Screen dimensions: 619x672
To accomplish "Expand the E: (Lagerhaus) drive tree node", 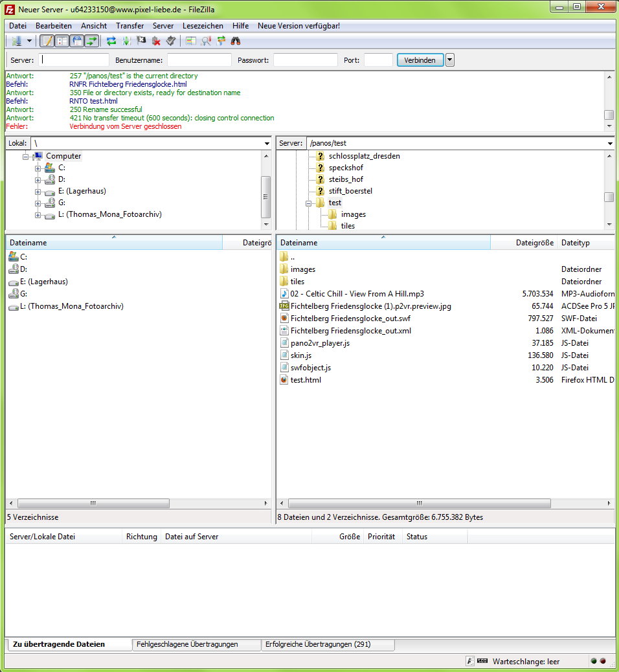I will tap(38, 192).
